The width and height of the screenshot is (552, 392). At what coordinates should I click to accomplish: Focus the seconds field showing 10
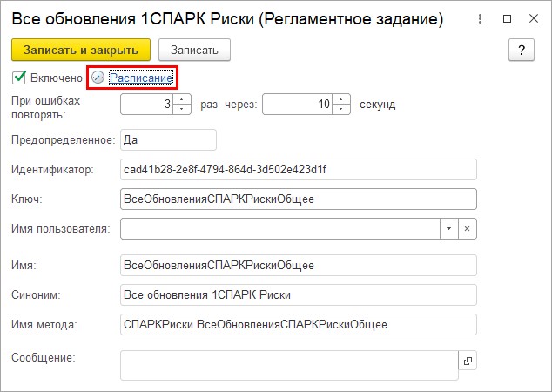(x=298, y=104)
